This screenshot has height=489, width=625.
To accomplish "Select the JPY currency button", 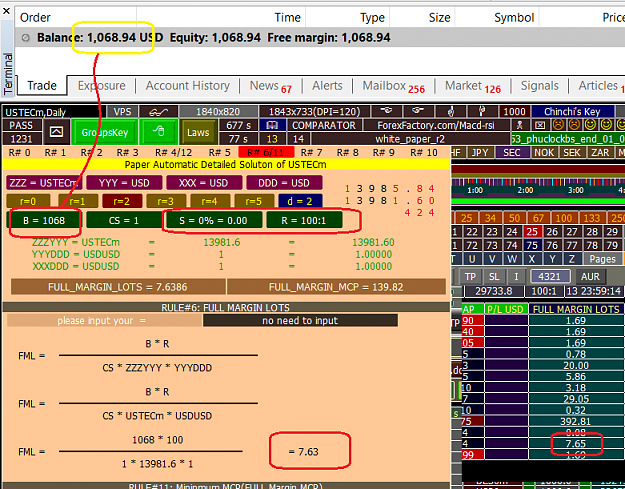I will point(480,152).
